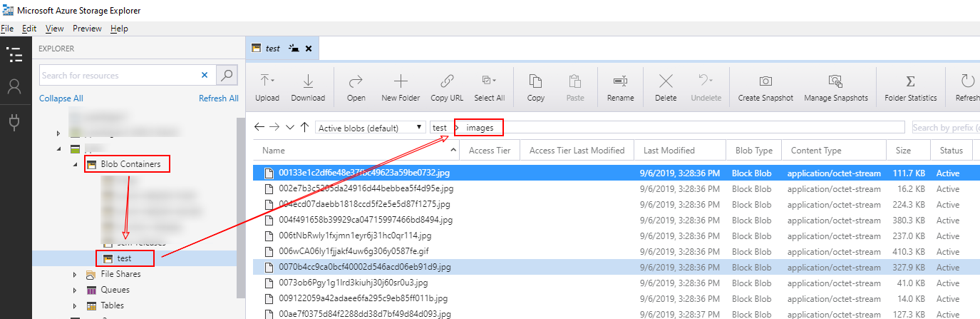This screenshot has height=319, width=980.
Task: Click the pin icon on test tab
Action: [294, 49]
